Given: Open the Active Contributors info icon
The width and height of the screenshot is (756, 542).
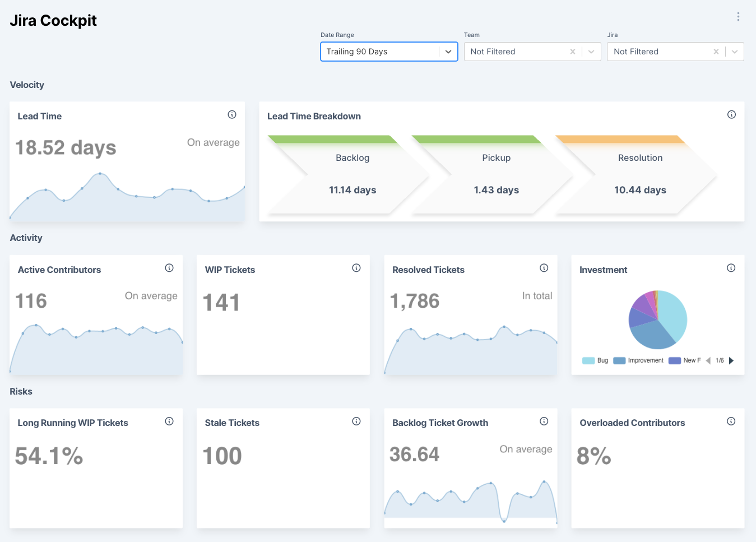Looking at the screenshot, I should click(x=169, y=268).
